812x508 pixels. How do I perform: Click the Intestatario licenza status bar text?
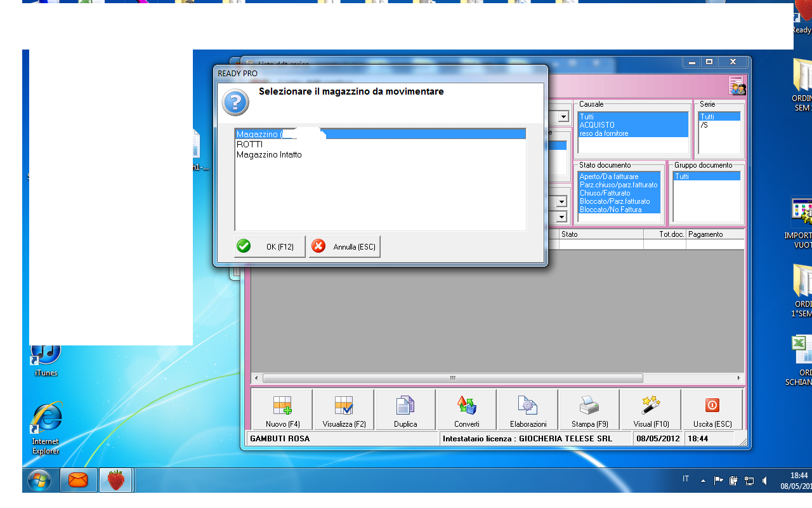pyautogui.click(x=528, y=439)
